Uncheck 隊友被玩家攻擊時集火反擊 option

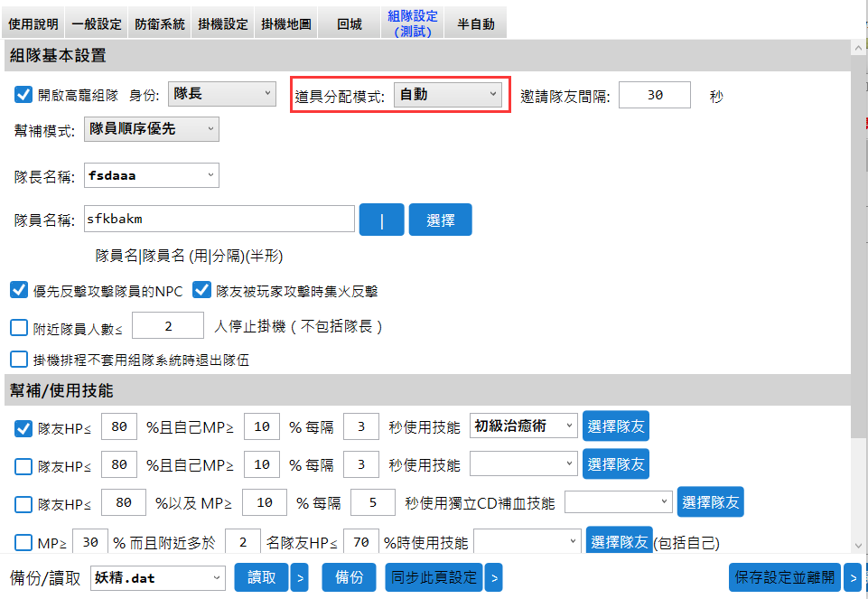coord(202,291)
